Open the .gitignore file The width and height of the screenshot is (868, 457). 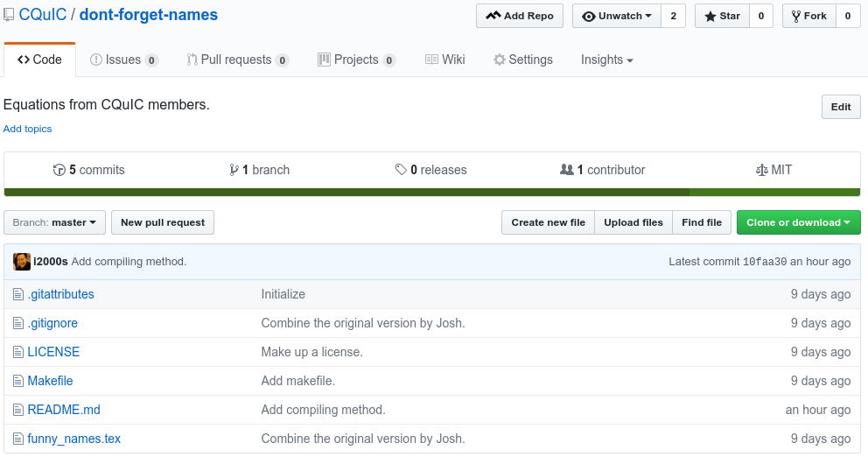point(52,323)
